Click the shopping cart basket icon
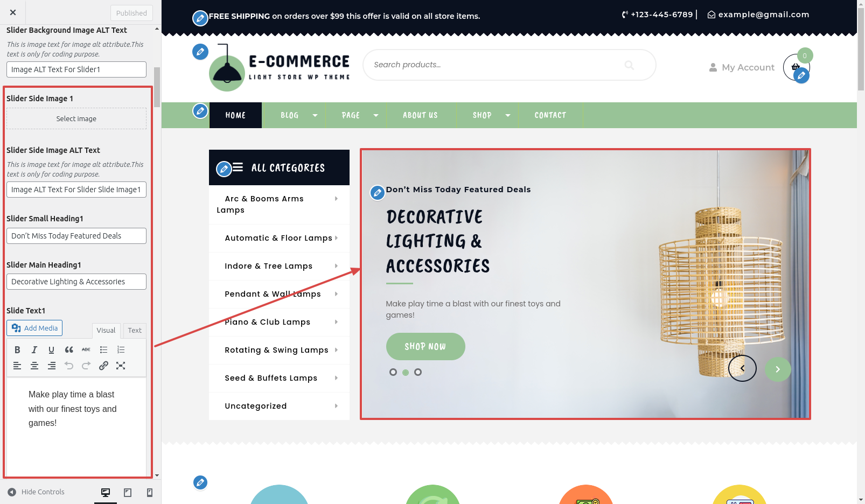Screen dimensions: 865x504 pos(796,67)
